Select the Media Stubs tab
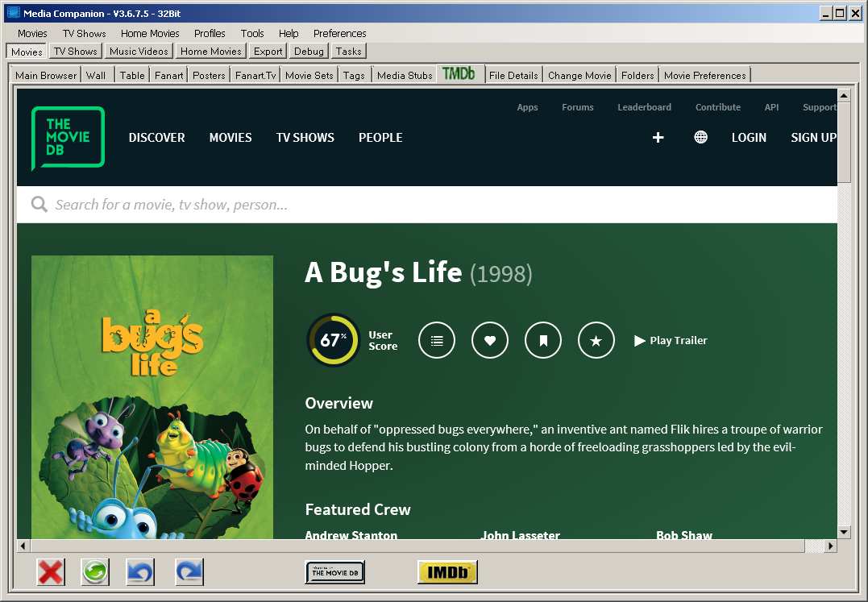Screen dimensions: 868x602 (x=405, y=75)
